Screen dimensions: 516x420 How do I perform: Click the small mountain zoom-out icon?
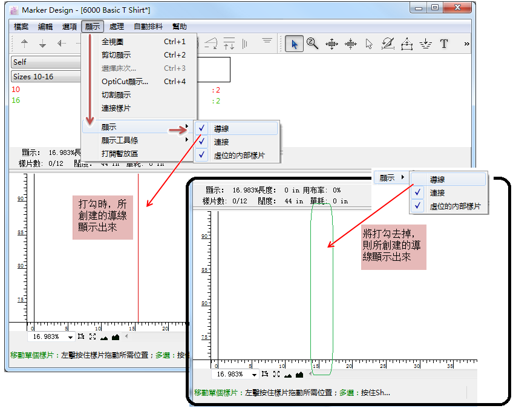tap(103, 337)
